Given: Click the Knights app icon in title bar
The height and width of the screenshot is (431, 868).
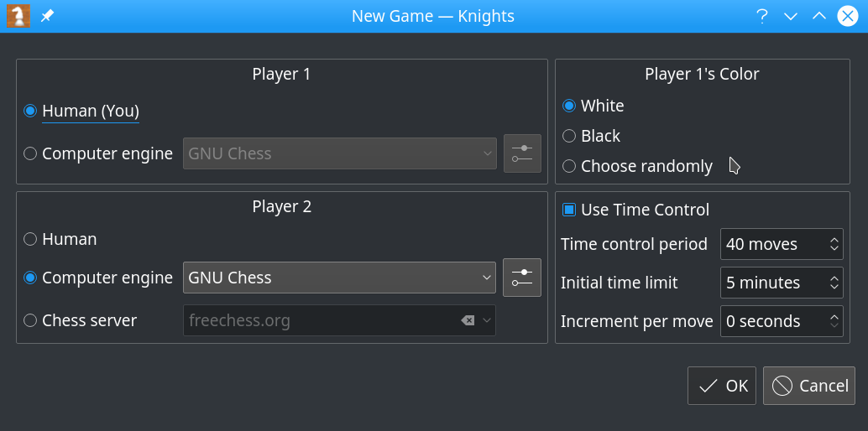Looking at the screenshot, I should 18,16.
